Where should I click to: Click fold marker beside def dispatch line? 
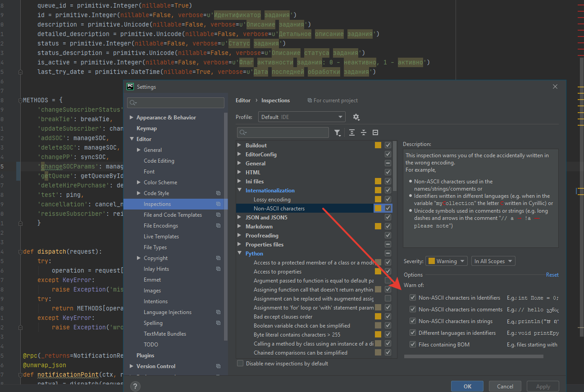20,251
